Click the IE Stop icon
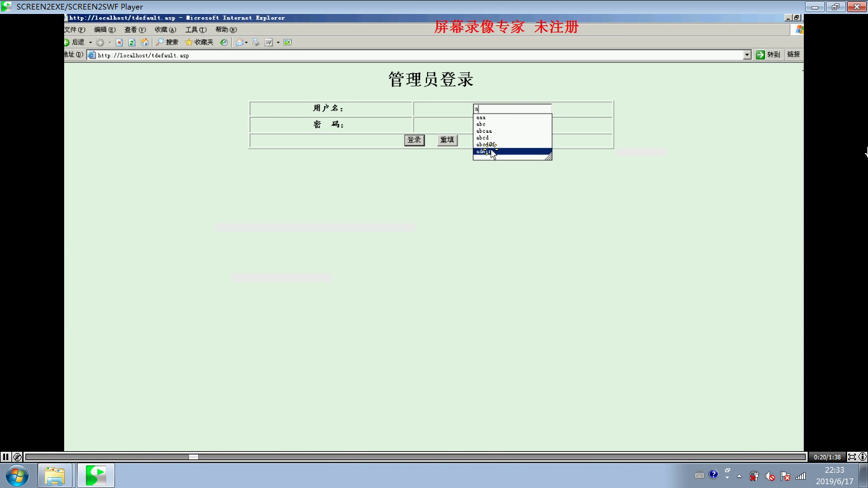Image resolution: width=868 pixels, height=488 pixels. point(119,43)
